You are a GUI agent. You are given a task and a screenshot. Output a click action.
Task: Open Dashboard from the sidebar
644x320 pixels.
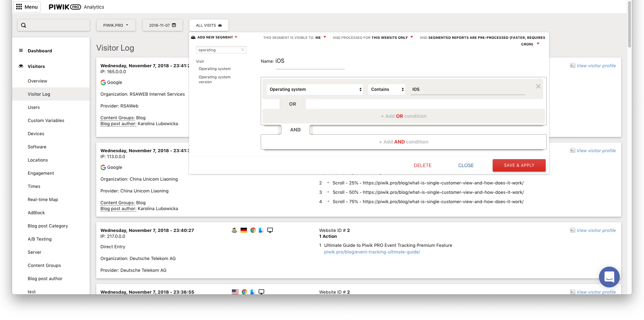point(40,51)
